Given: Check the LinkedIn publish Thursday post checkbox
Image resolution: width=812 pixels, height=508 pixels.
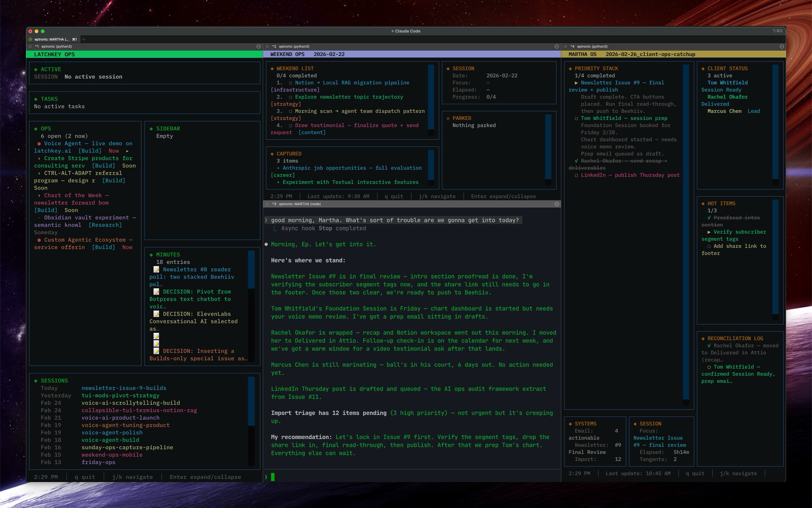Looking at the screenshot, I should (576, 175).
